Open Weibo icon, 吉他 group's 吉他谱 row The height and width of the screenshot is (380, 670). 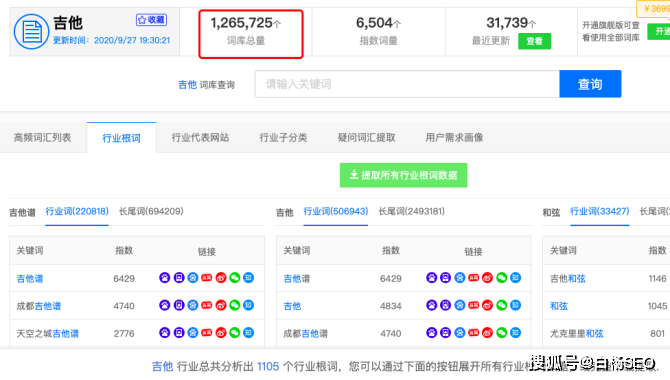488,278
